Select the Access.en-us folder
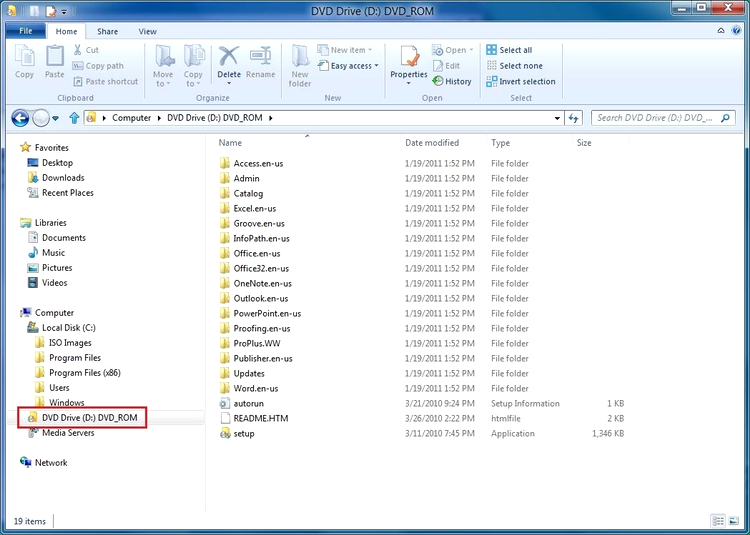The image size is (750, 535). coord(252,163)
